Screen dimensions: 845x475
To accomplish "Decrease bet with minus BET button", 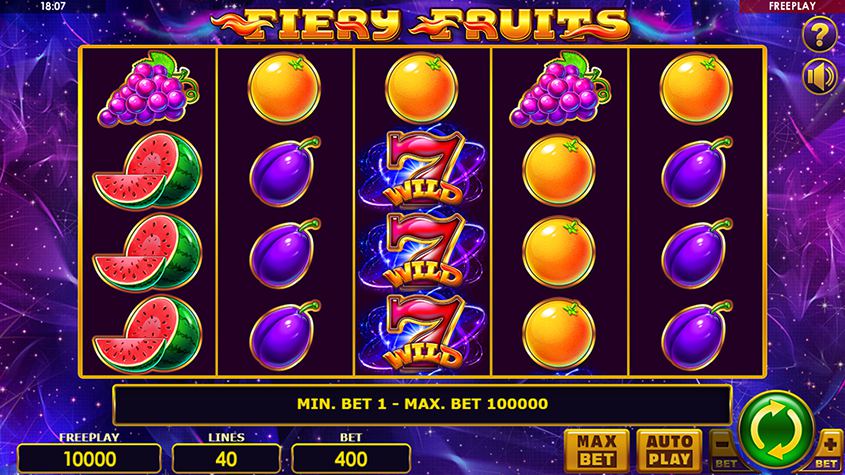I will pos(724,450).
